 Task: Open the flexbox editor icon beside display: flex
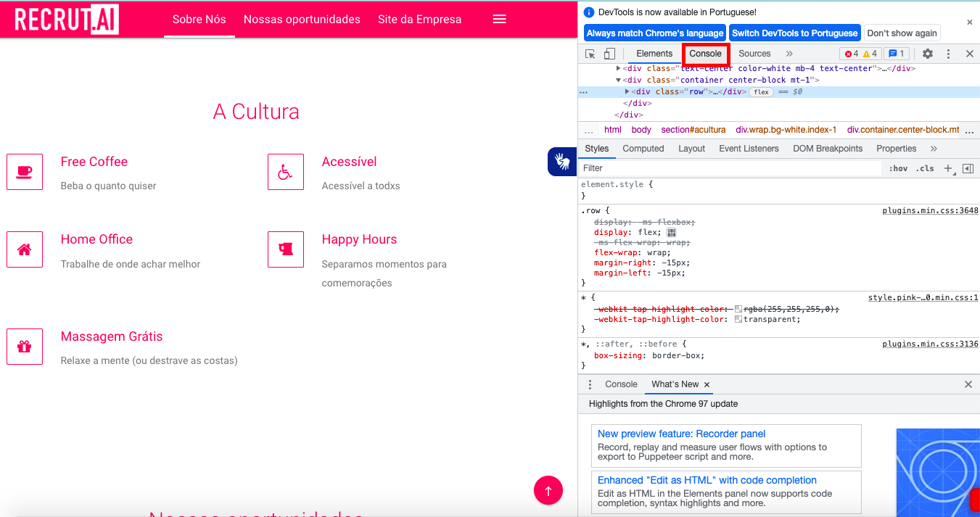pyautogui.click(x=671, y=233)
